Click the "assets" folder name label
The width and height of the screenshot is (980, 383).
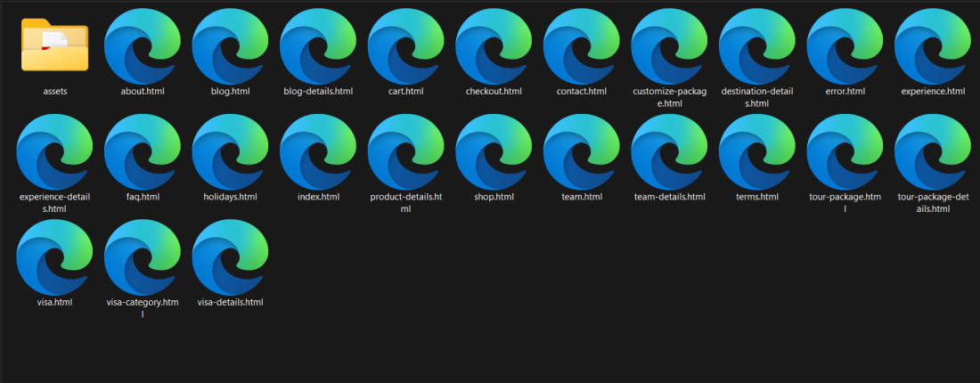tap(55, 91)
